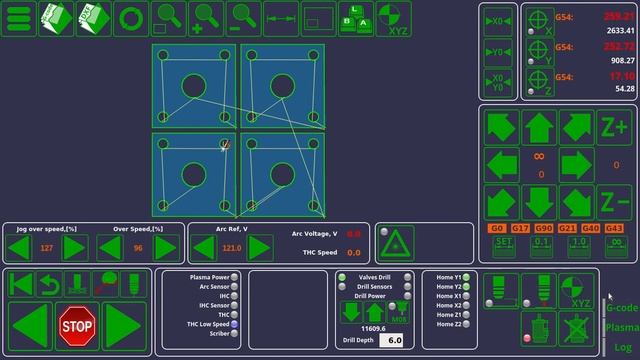Viewport: 640px width, 360px height.
Task: Select the 0.1 jog step button
Action: click(x=541, y=247)
